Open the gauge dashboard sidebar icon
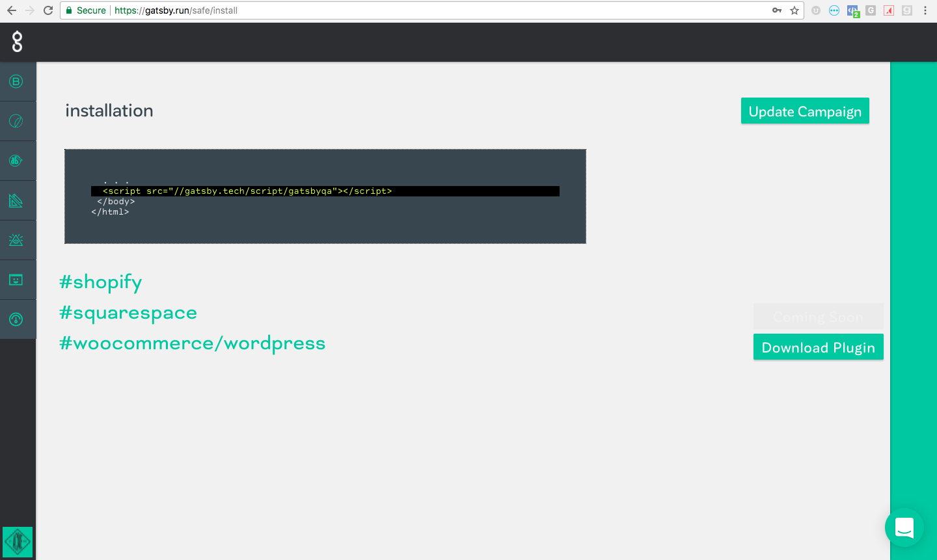 (x=16, y=319)
